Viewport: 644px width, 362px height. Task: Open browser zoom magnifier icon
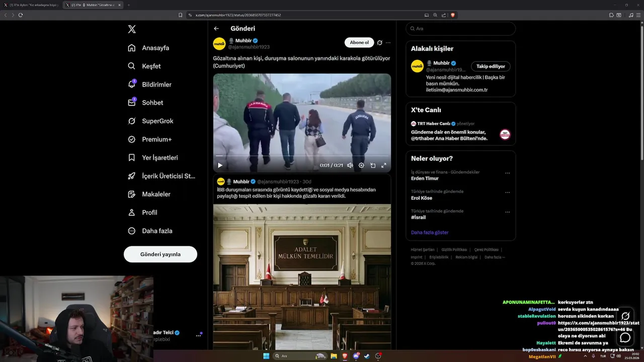[435, 15]
